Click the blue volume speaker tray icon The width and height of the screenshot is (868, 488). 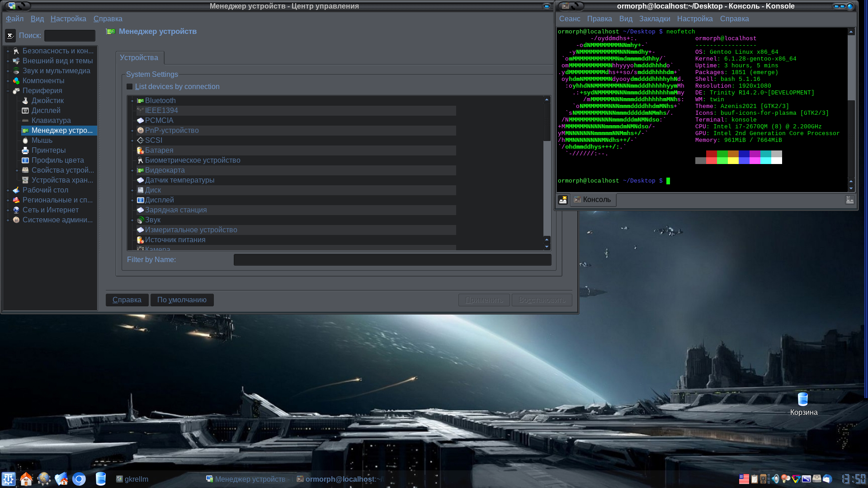[775, 479]
